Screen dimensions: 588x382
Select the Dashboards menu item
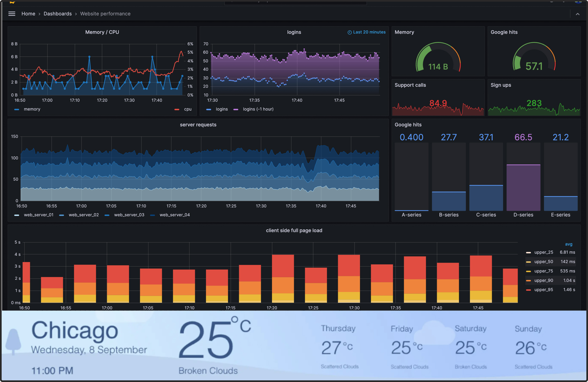(x=58, y=14)
